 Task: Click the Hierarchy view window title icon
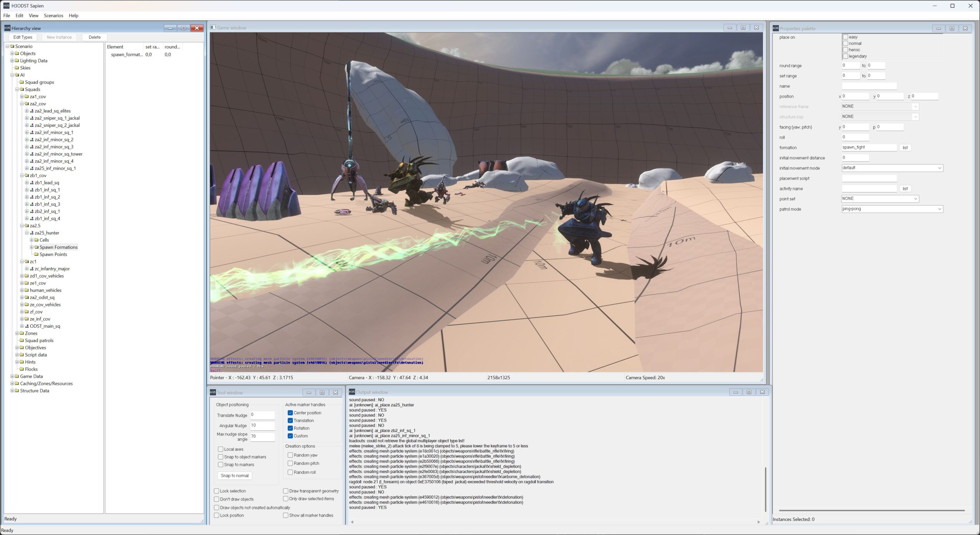[x=7, y=28]
